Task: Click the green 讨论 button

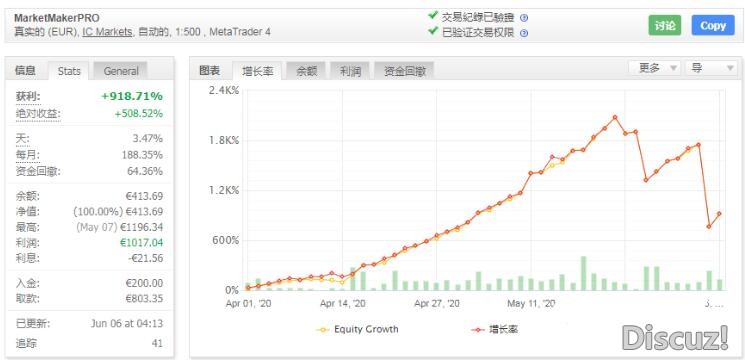Action: [x=665, y=26]
